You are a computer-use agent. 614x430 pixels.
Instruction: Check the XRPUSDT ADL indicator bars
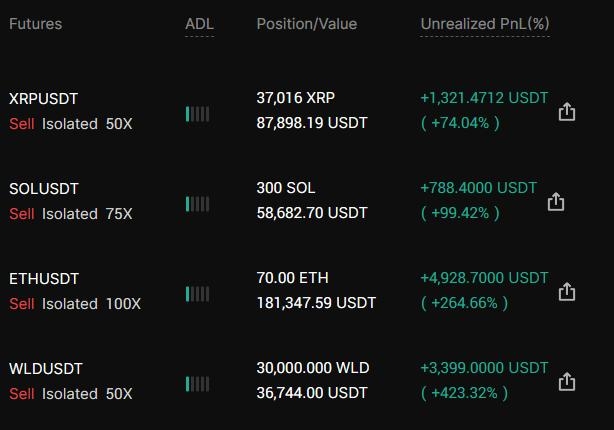coord(198,114)
